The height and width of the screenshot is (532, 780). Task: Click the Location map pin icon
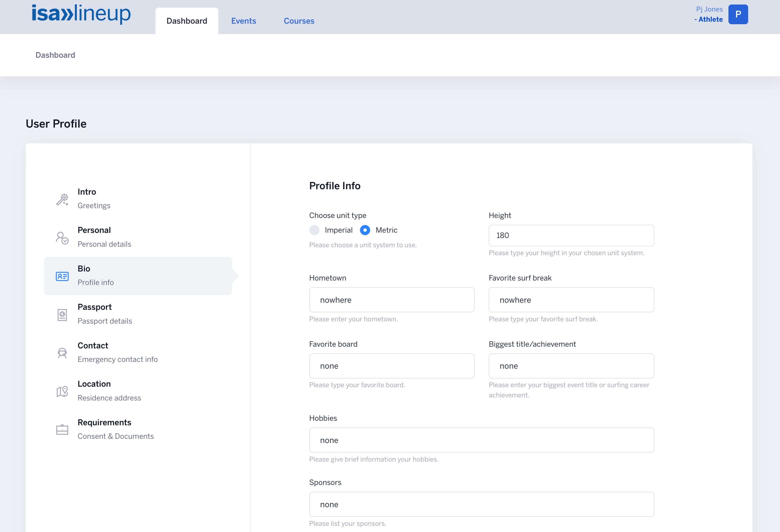[62, 391]
